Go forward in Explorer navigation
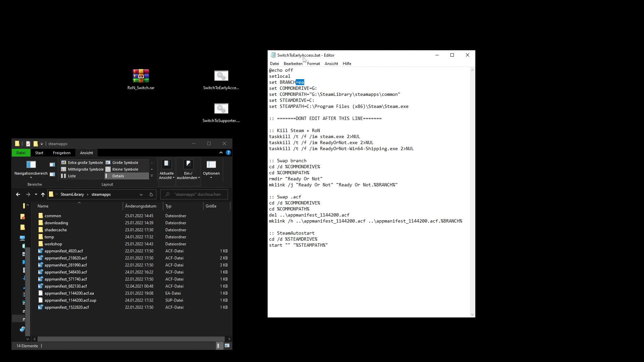 point(28,194)
